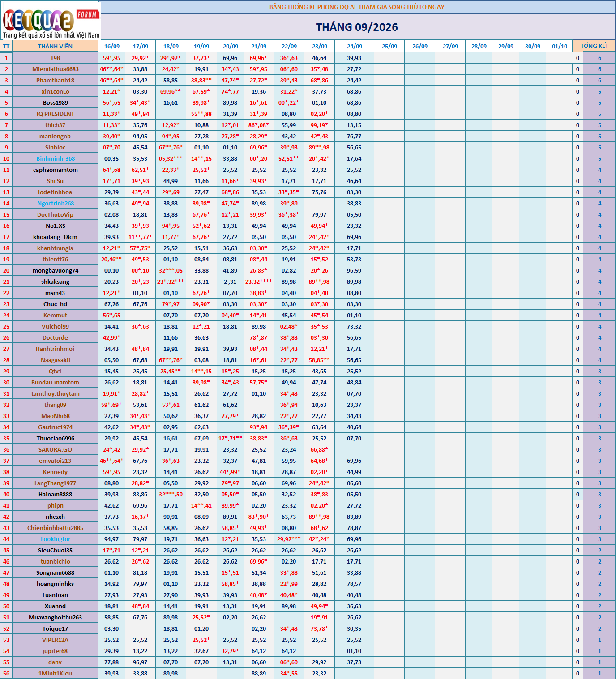Open the 'Binhminh-368' member link
This screenshot has height=679, width=616.
click(55, 158)
